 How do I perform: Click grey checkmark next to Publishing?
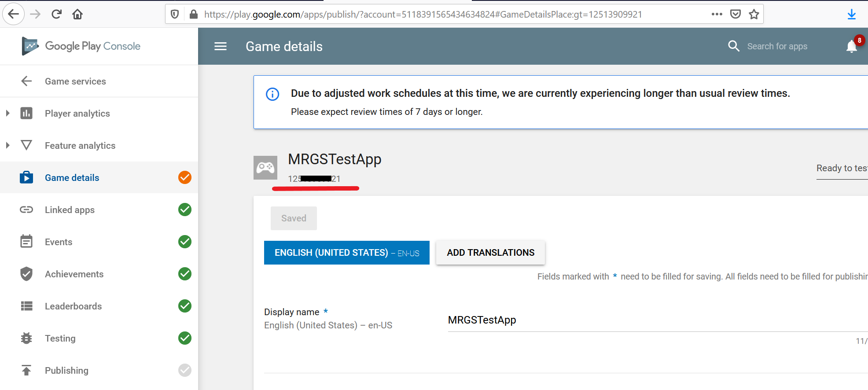(x=185, y=370)
